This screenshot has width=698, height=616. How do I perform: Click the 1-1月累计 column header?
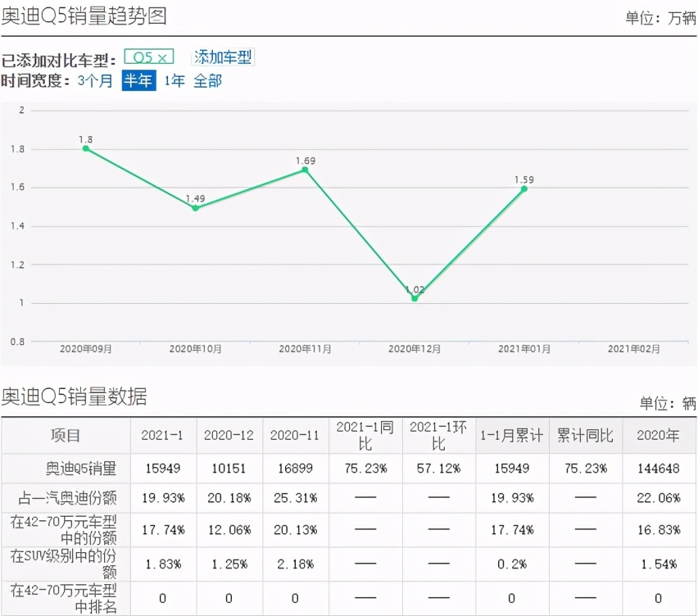coord(512,435)
